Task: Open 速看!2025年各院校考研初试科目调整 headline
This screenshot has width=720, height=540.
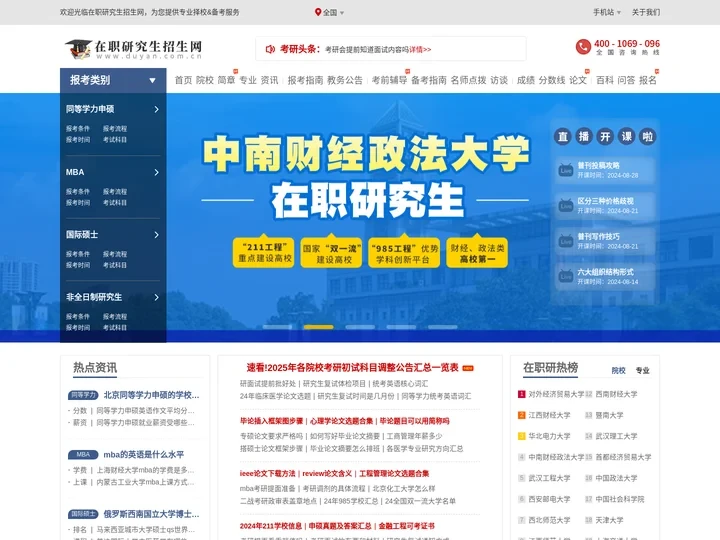Action: pos(352,368)
